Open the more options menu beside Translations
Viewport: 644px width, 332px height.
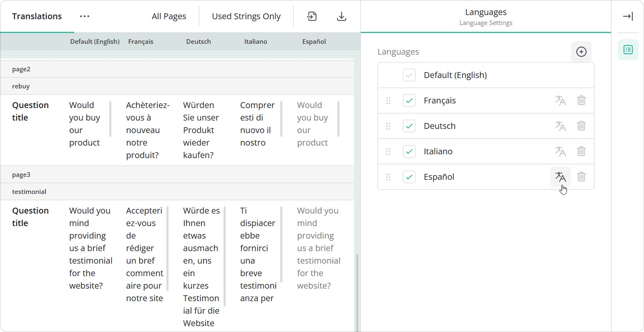click(84, 16)
